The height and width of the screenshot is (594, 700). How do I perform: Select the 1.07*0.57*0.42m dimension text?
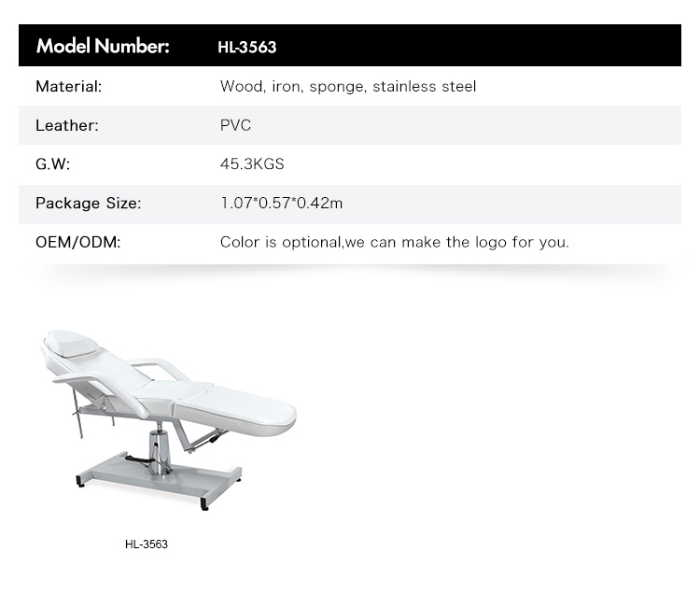coord(282,204)
